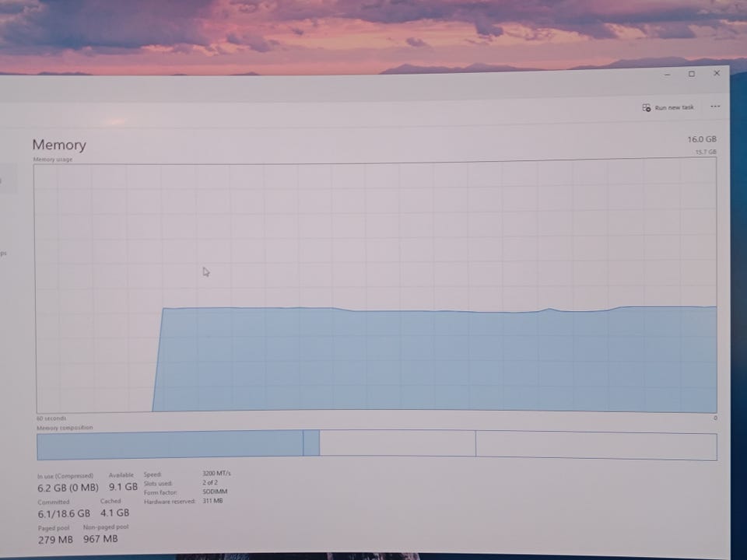Click the blue memory usage graph area
The width and height of the screenshot is (747, 560).
pos(433,360)
